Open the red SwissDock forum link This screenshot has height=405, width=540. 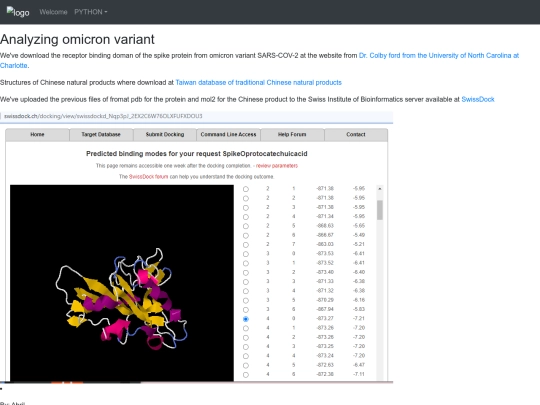(x=148, y=177)
